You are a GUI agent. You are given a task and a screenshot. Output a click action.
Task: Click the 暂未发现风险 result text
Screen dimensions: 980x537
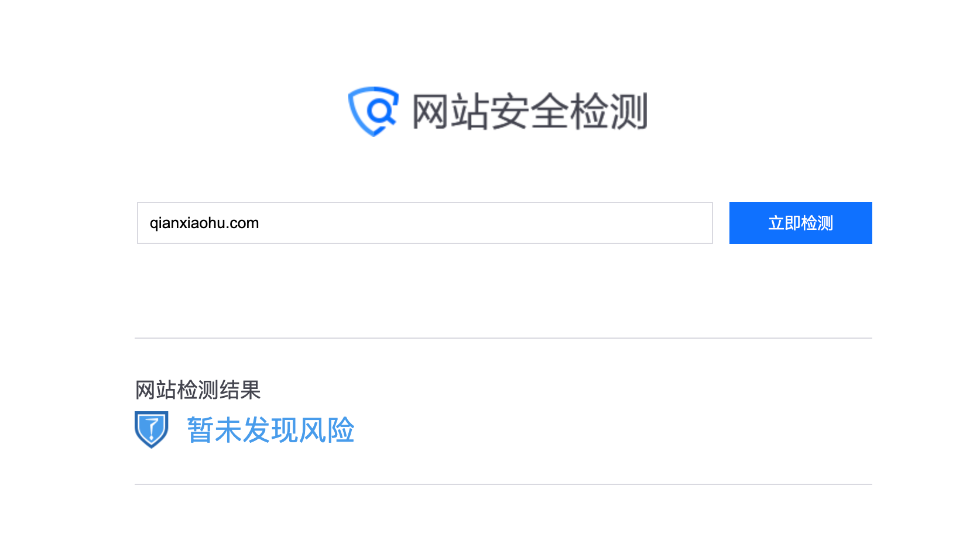click(270, 430)
